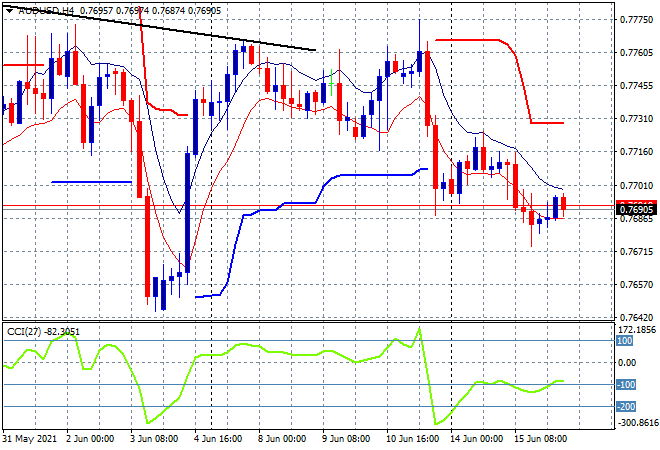Click the 0.00 CCI scale label

coord(626,363)
